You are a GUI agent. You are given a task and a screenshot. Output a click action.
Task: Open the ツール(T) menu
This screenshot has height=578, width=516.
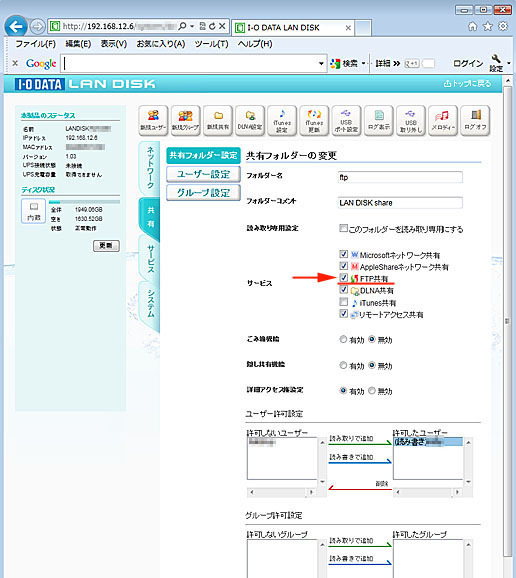coord(212,44)
